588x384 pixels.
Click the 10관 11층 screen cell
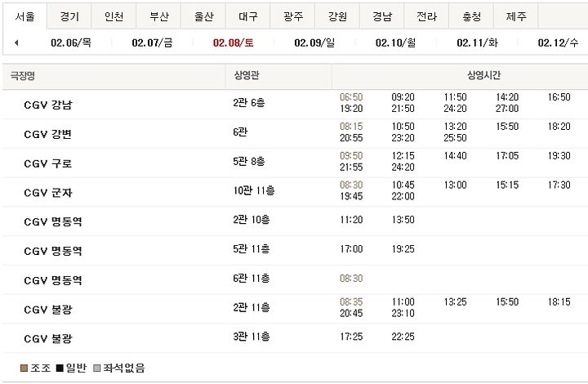click(x=254, y=190)
